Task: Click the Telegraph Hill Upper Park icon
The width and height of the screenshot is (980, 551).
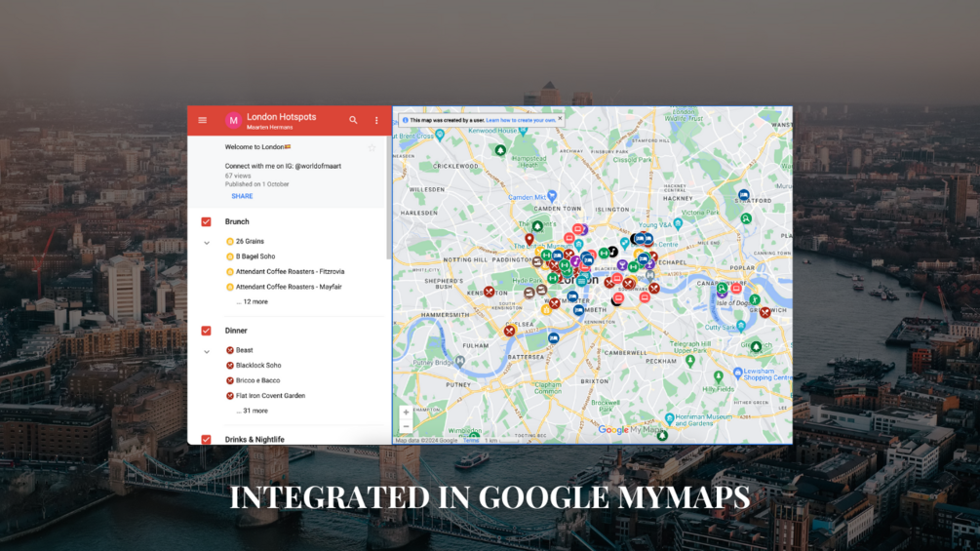Action: (690, 361)
